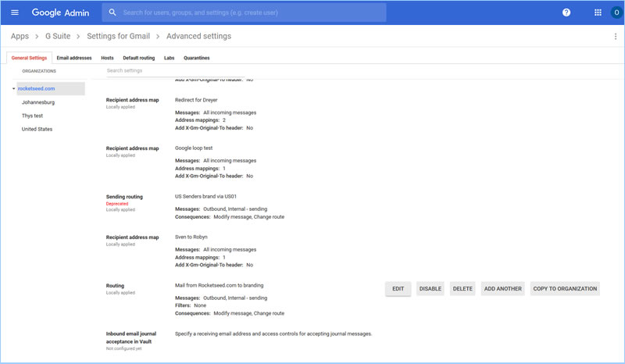The width and height of the screenshot is (625, 364).
Task: Click Filters: None text in Routing
Action: (191, 305)
